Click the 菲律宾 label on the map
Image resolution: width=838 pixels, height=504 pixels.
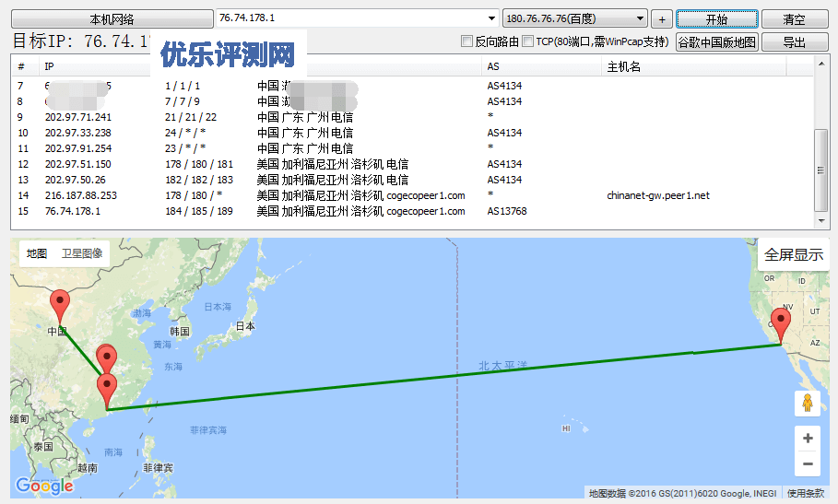coord(159,468)
